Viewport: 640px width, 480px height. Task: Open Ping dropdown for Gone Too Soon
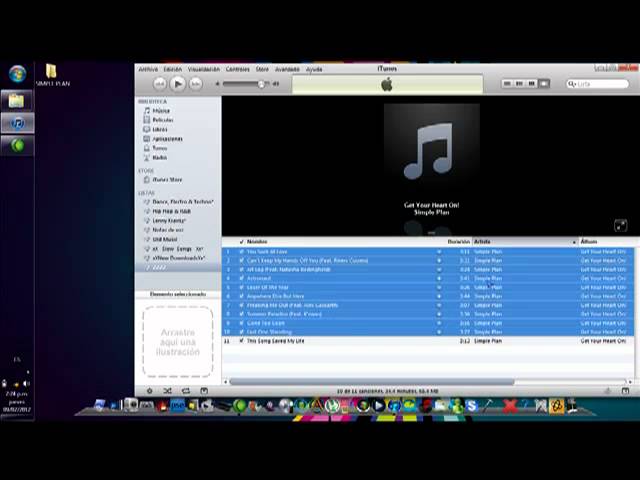439,323
